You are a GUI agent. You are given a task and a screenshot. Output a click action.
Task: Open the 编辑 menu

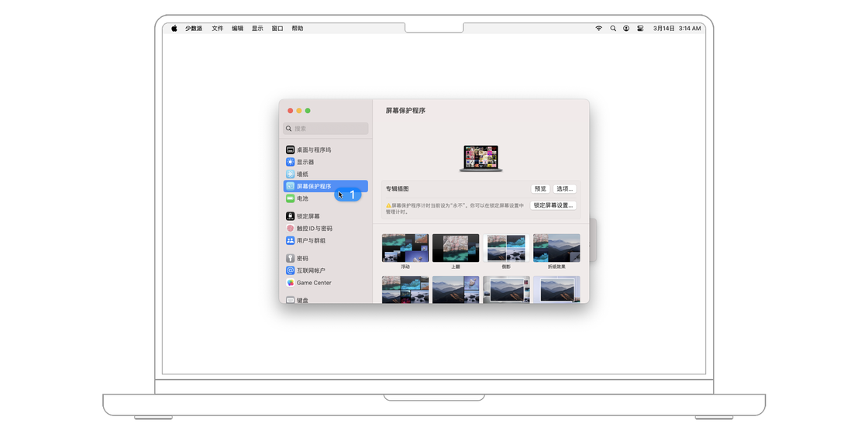(x=237, y=28)
